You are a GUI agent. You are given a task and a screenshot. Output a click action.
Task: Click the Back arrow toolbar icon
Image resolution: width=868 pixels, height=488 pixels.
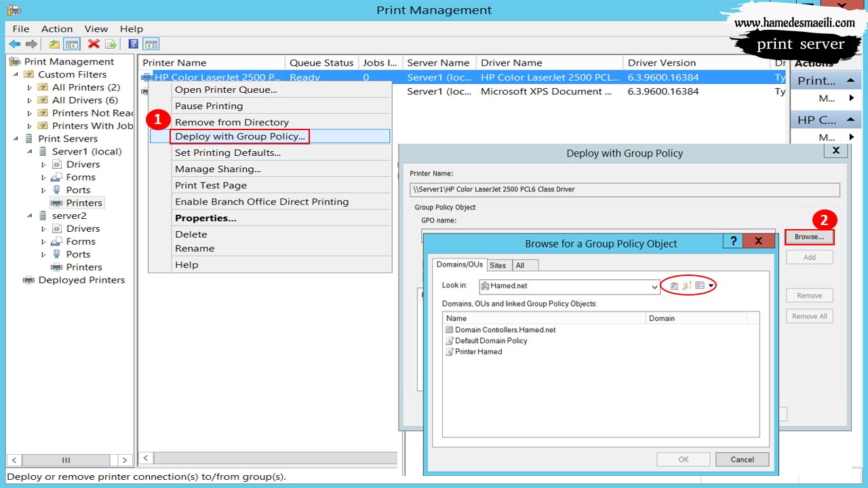pyautogui.click(x=14, y=44)
